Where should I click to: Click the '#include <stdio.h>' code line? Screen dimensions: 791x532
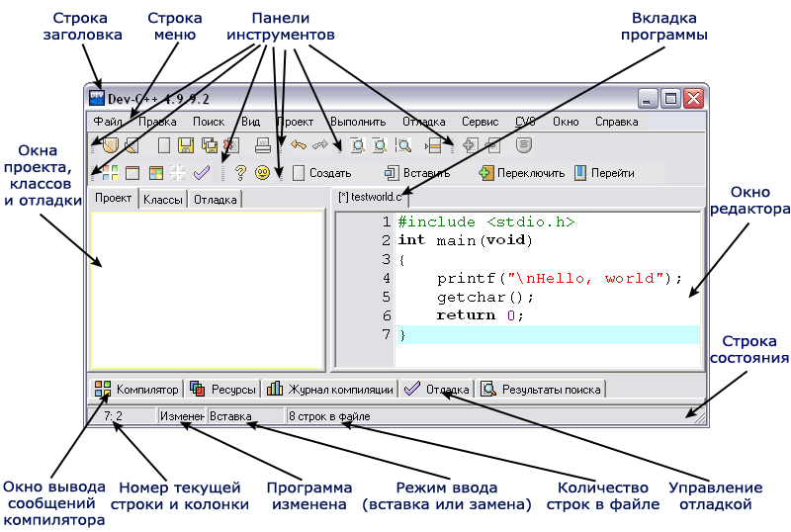point(486,222)
